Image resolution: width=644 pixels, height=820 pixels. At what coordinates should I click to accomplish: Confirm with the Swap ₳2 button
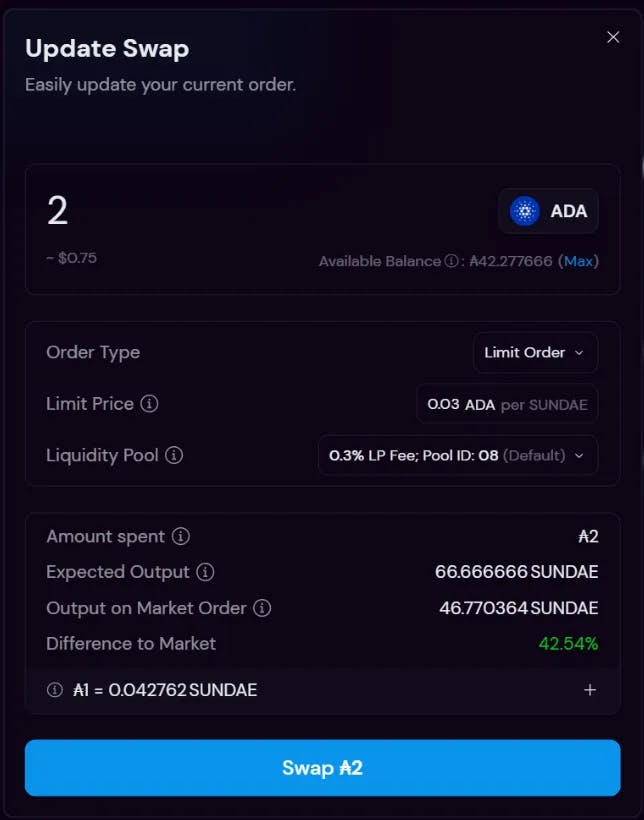(322, 768)
